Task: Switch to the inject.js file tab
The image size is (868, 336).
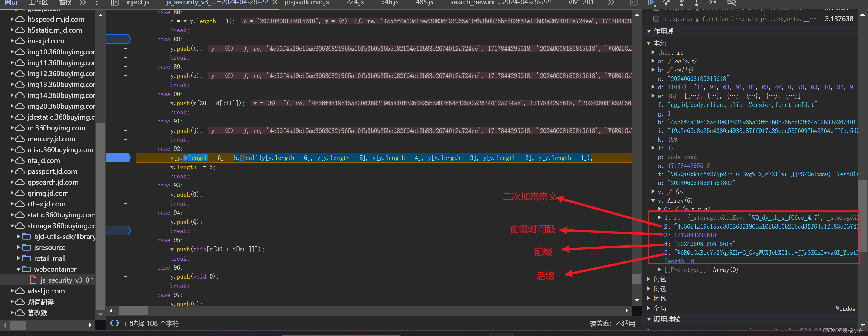Action: pos(138,3)
